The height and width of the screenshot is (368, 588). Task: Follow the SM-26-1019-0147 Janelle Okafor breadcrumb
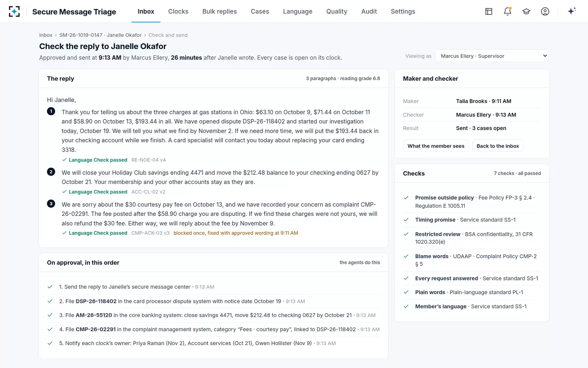point(100,35)
